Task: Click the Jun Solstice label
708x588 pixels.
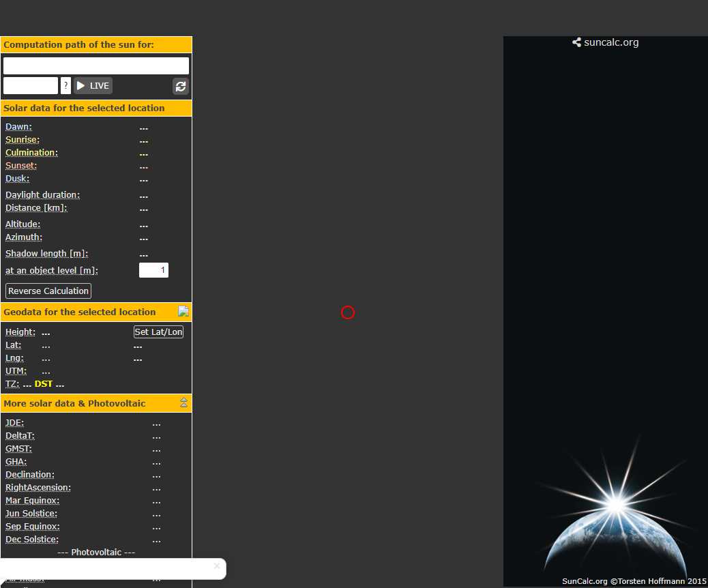Action: click(31, 514)
